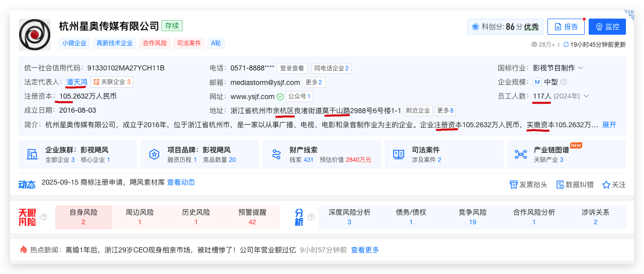This screenshot has width=644, height=274.
Task: Select the 历史风险 tab
Action: click(x=196, y=217)
